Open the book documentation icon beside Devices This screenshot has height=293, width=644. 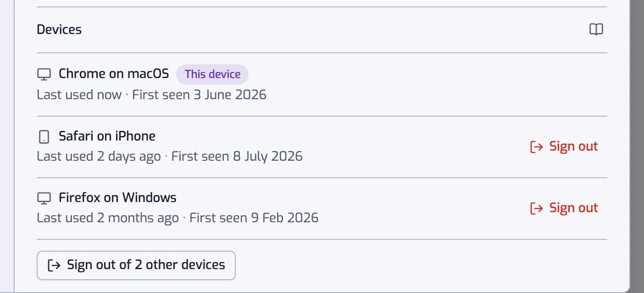[596, 30]
